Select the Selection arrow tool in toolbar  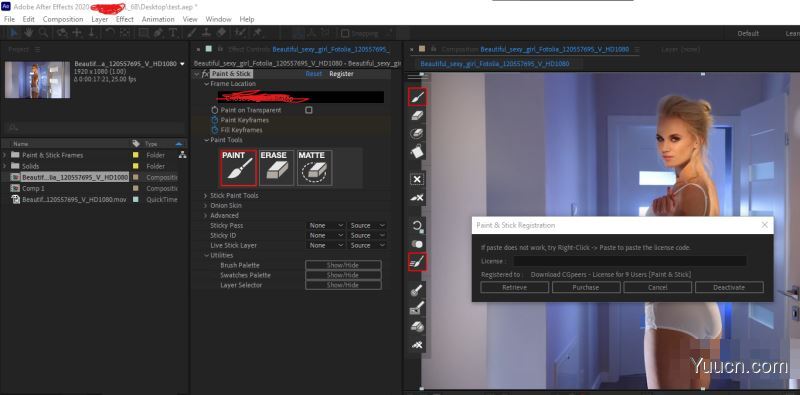click(14, 33)
